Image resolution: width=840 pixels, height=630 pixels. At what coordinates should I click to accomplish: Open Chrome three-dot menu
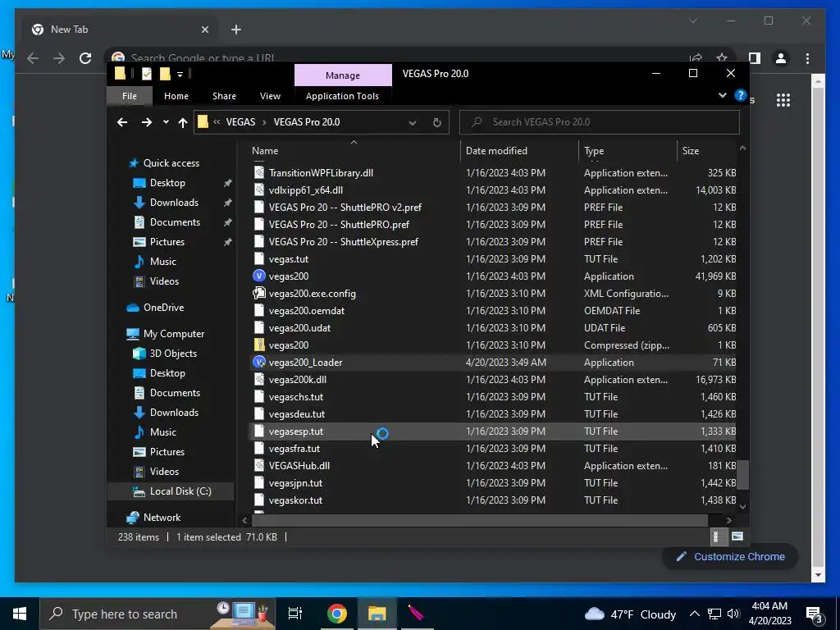[807, 58]
